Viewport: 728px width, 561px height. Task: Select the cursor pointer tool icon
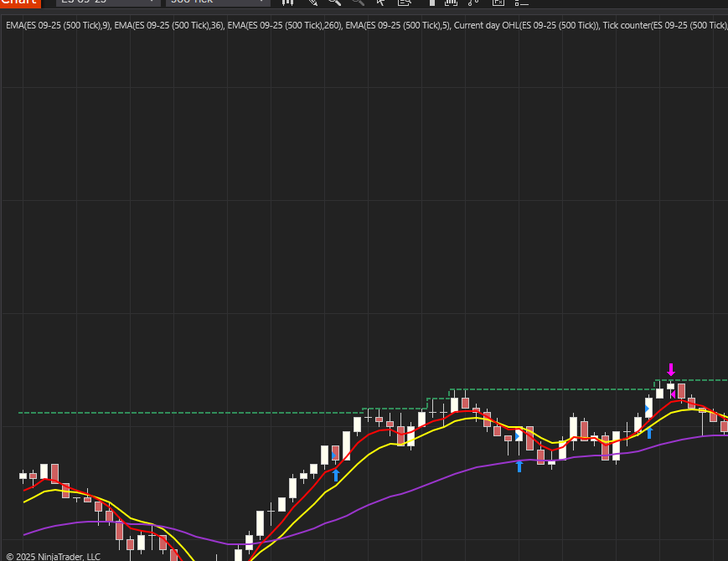pyautogui.click(x=380, y=3)
